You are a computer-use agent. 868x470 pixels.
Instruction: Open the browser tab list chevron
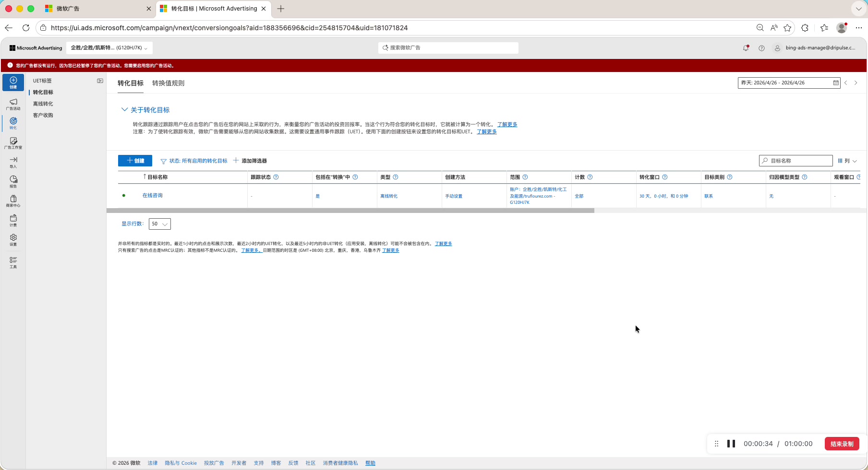click(858, 9)
